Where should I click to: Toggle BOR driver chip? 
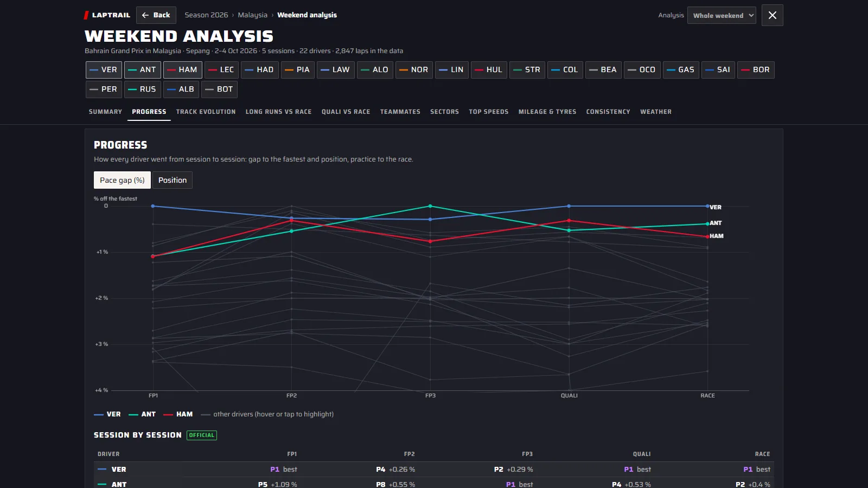click(x=756, y=69)
